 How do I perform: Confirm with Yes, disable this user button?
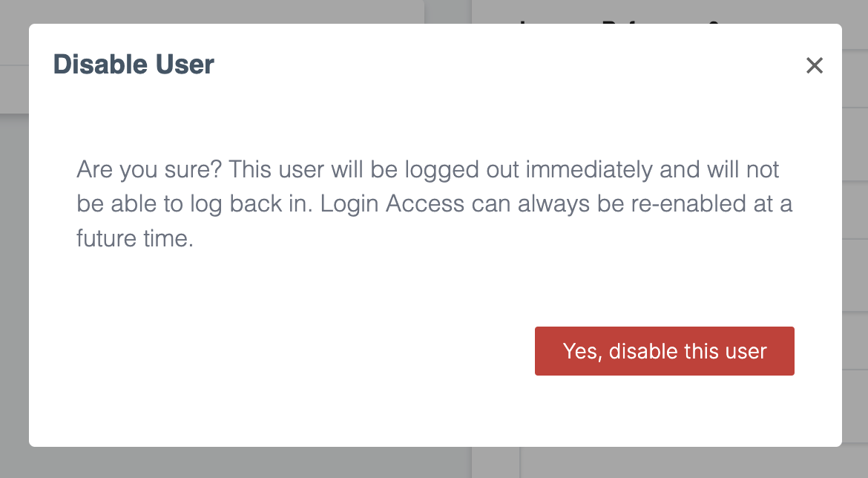click(x=664, y=351)
